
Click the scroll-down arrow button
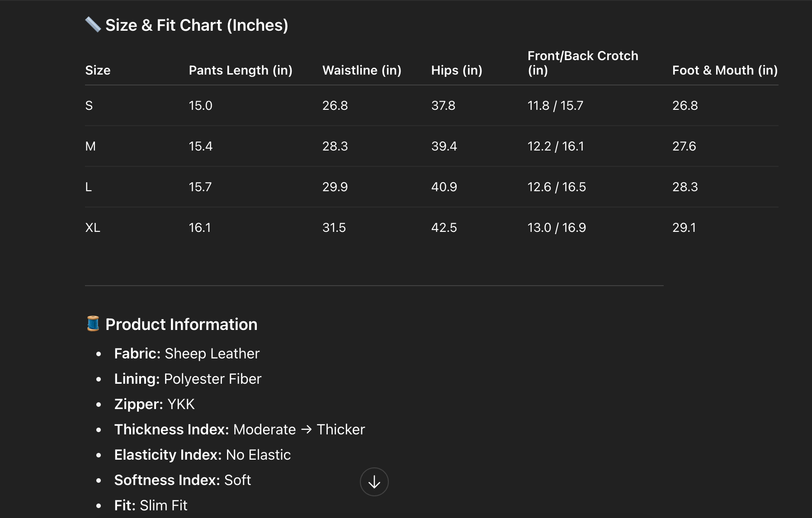pyautogui.click(x=374, y=482)
